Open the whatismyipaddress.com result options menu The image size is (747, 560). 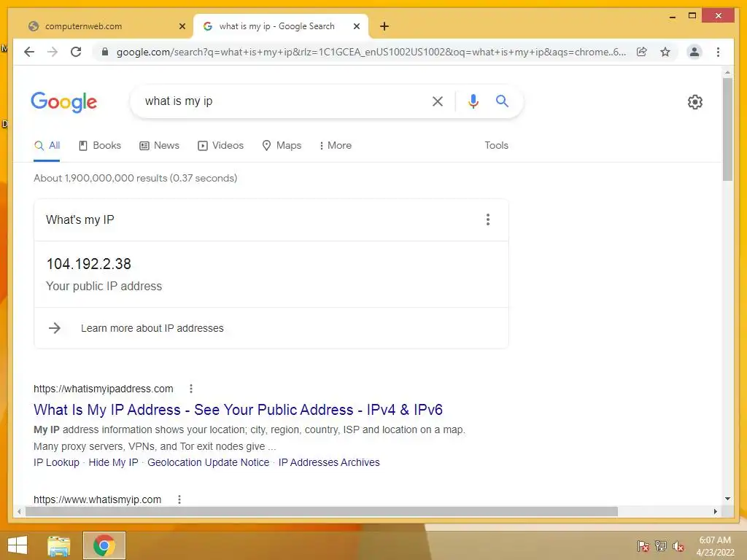(x=191, y=389)
